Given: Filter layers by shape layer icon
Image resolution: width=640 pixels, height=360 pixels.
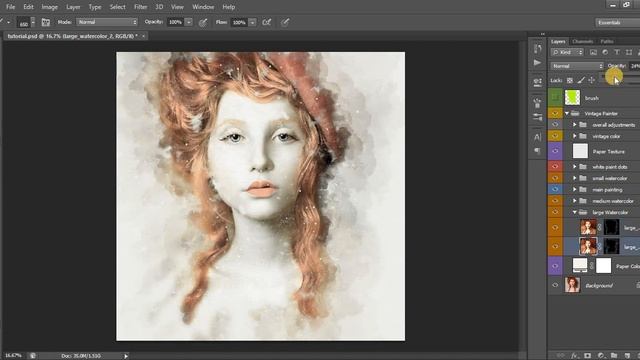Looking at the screenshot, I should pyautogui.click(x=629, y=52).
